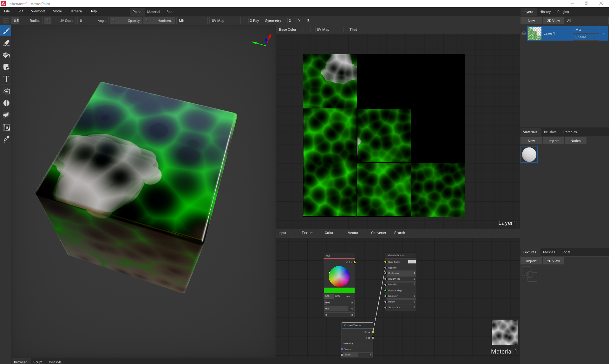Click the ArmorPaint logo in title bar
The height and width of the screenshot is (364, 609).
(3, 3)
